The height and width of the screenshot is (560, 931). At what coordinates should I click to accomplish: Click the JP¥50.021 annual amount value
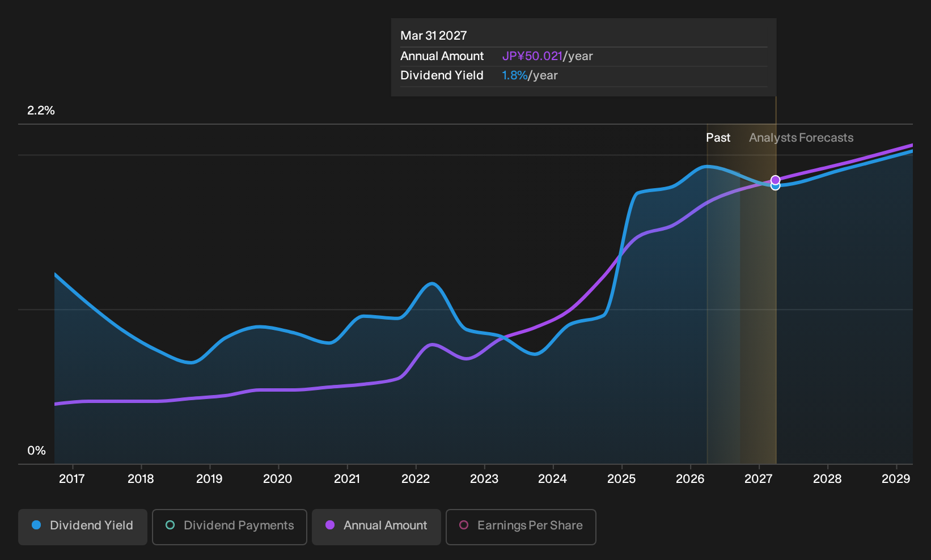point(532,56)
